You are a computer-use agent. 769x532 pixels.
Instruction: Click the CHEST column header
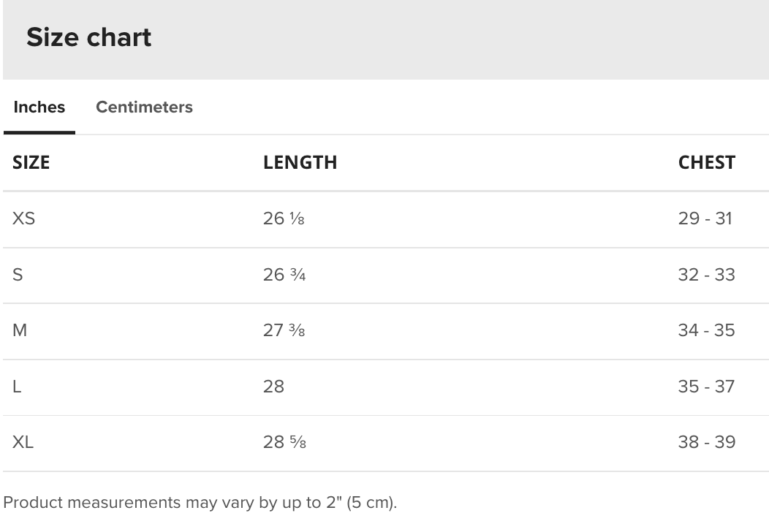click(707, 162)
